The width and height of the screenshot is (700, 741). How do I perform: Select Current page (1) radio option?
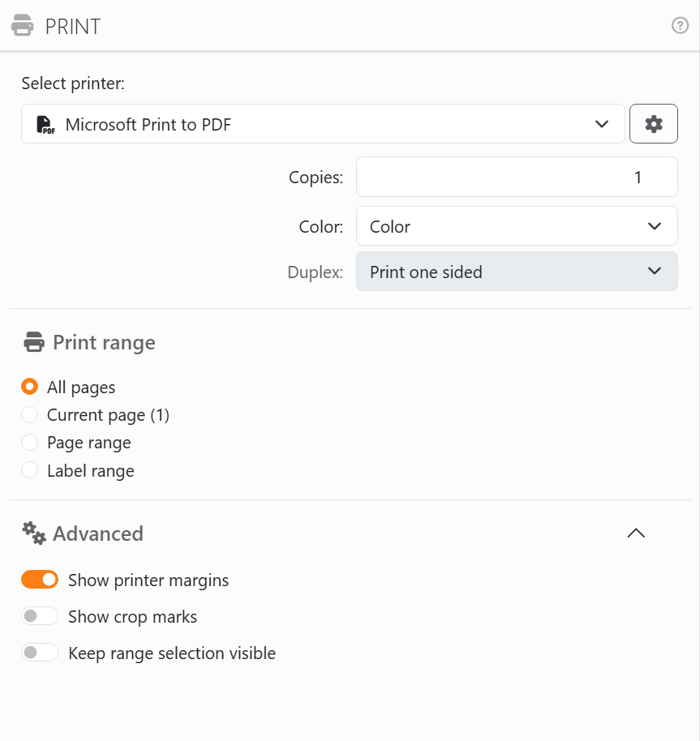coord(29,414)
